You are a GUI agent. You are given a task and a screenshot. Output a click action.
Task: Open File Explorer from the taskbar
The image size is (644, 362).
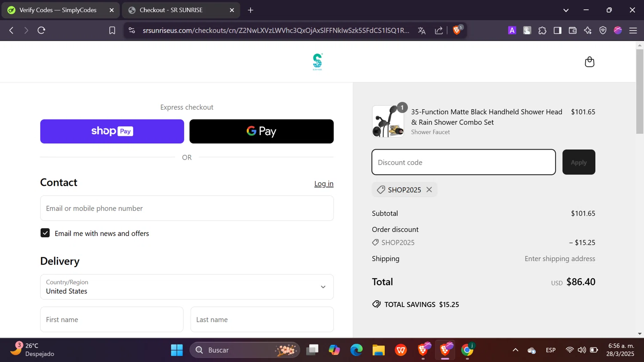tap(378, 350)
